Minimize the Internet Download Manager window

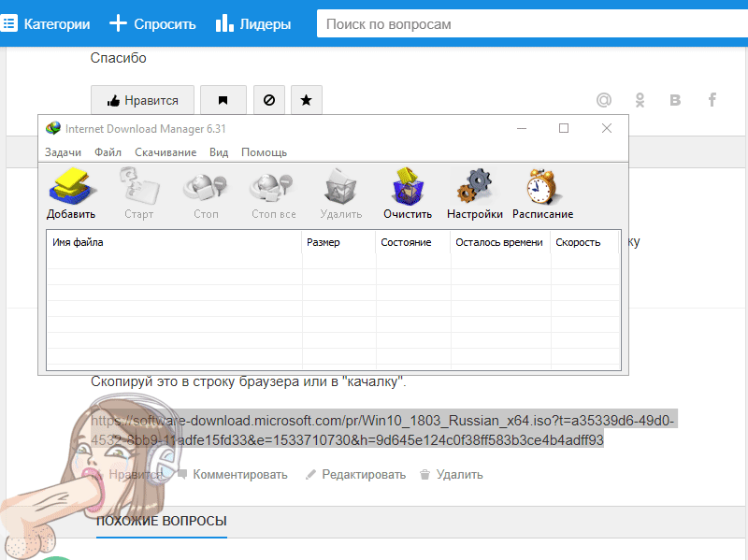click(x=522, y=128)
